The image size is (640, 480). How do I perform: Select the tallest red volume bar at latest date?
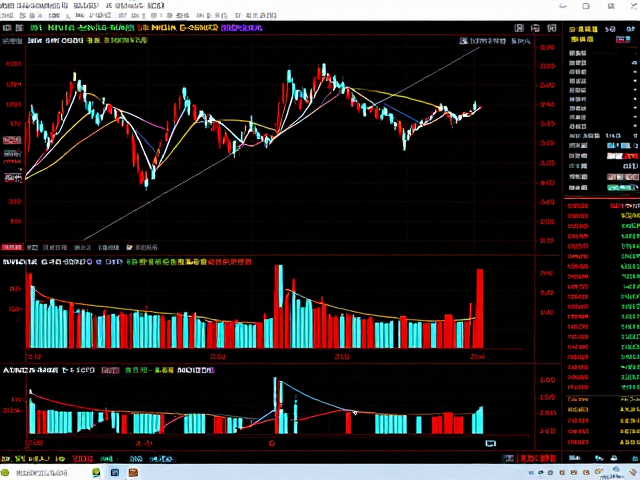click(480, 309)
